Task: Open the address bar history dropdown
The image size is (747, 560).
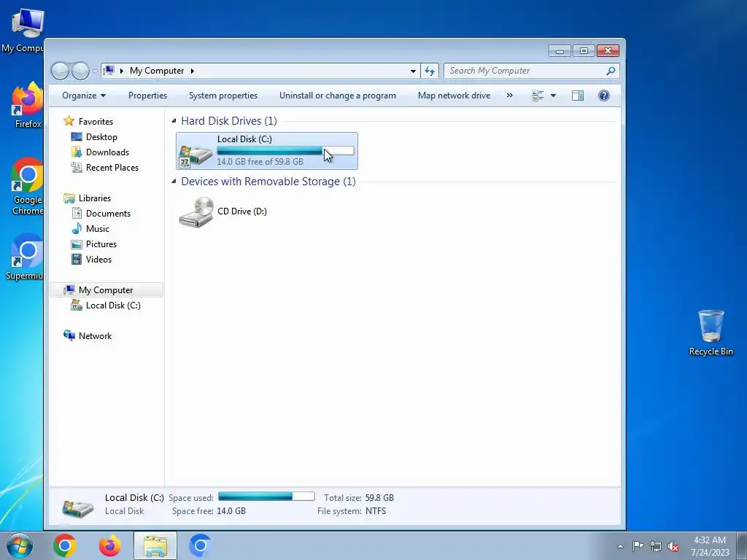Action: (413, 71)
